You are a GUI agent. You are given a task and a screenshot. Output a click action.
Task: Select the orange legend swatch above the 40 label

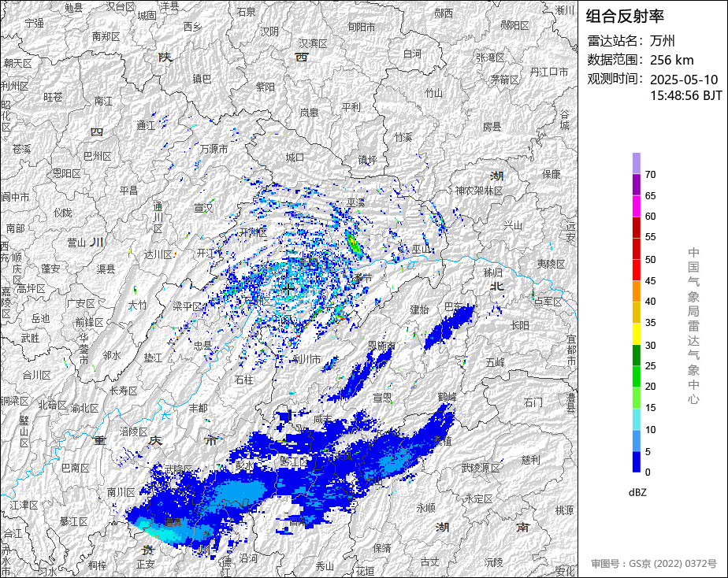pyautogui.click(x=636, y=291)
